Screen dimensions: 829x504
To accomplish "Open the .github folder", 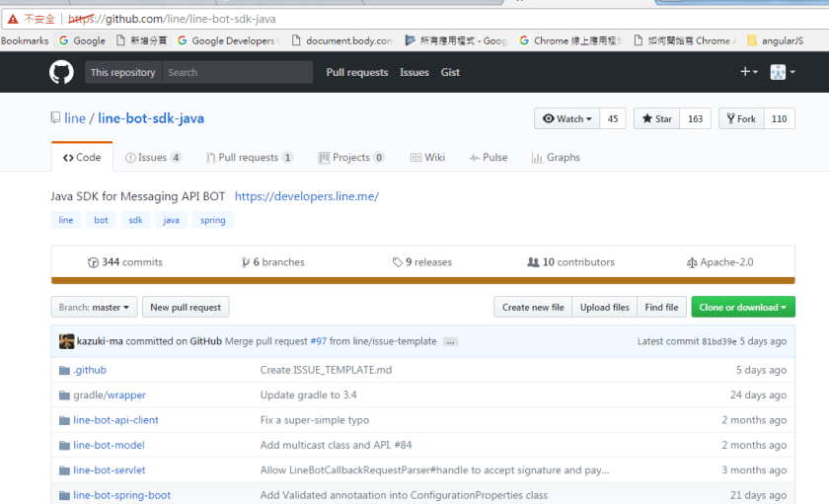I will point(89,370).
